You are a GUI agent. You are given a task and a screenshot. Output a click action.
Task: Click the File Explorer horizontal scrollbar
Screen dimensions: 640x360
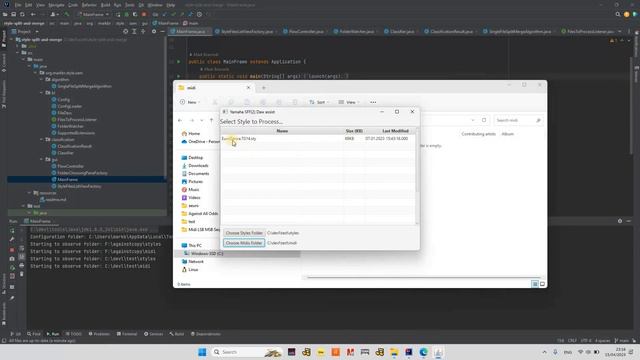point(423,278)
